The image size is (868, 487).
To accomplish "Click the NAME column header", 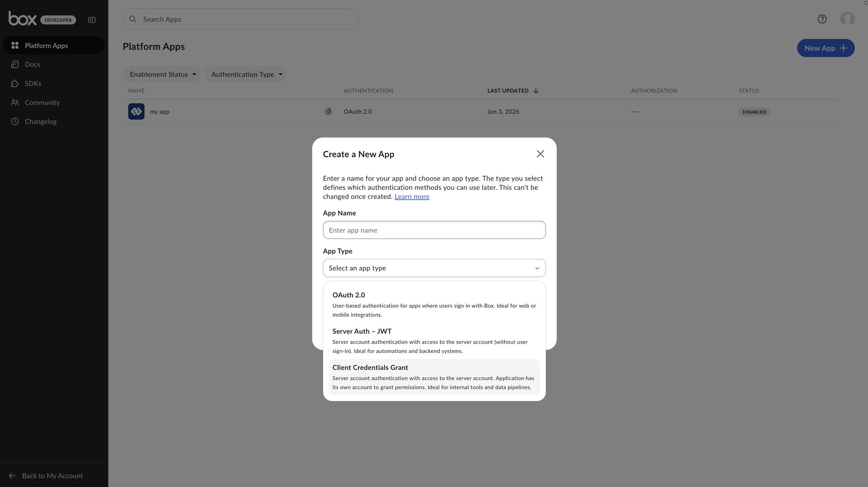I will [x=136, y=91].
